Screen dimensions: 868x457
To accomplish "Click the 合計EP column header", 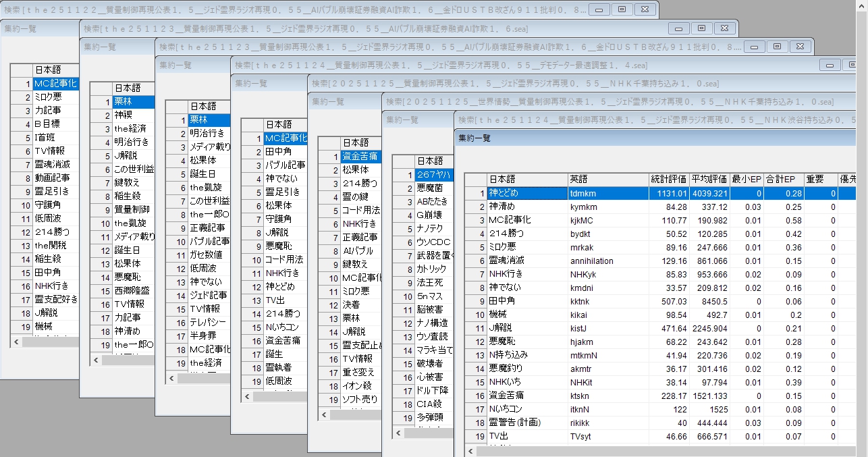I will pyautogui.click(x=780, y=179).
